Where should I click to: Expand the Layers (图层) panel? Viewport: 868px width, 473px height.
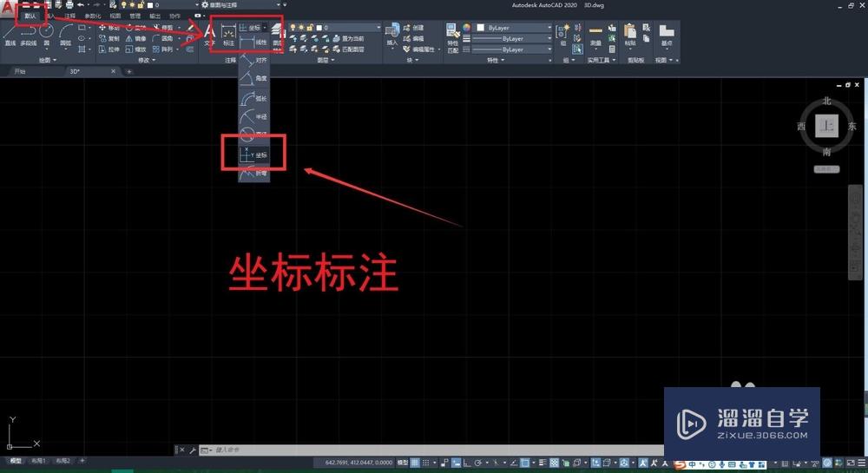(326, 60)
